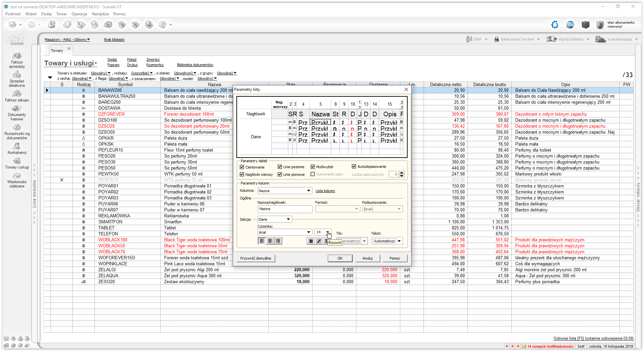
Task: Click 14 nowych InsWiadomości status notice
Action: [548, 346]
